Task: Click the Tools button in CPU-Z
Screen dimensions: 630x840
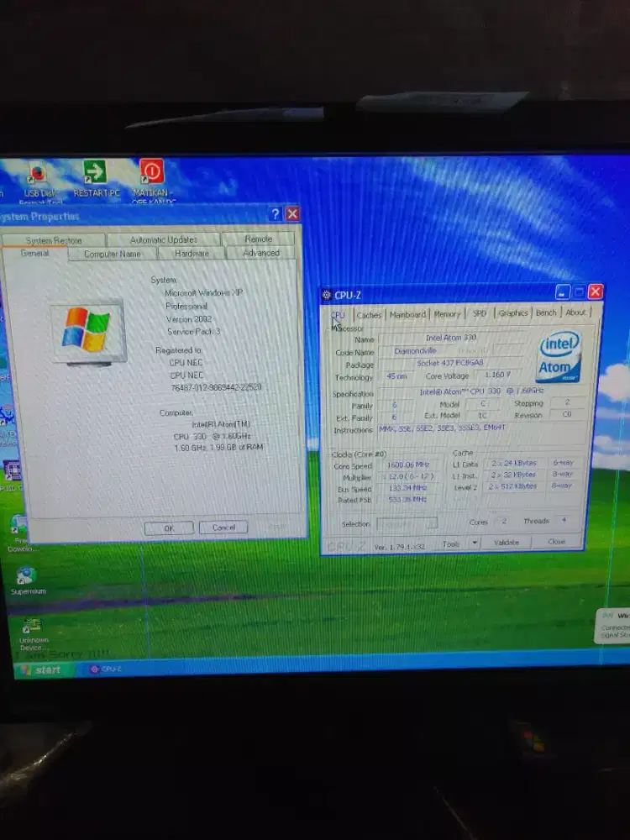Action: (450, 543)
